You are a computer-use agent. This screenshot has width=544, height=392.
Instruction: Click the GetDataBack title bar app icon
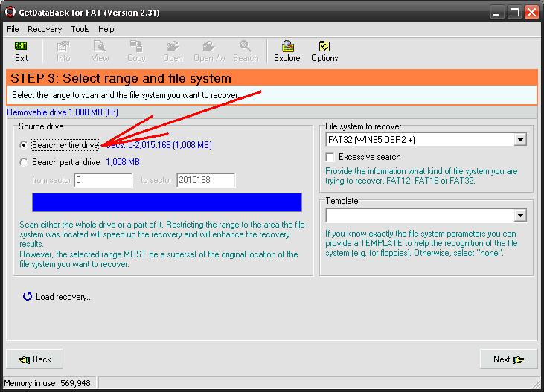[10, 12]
